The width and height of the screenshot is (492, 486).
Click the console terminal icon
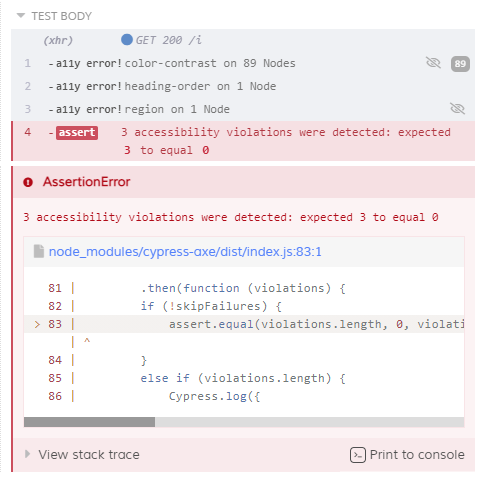click(358, 455)
